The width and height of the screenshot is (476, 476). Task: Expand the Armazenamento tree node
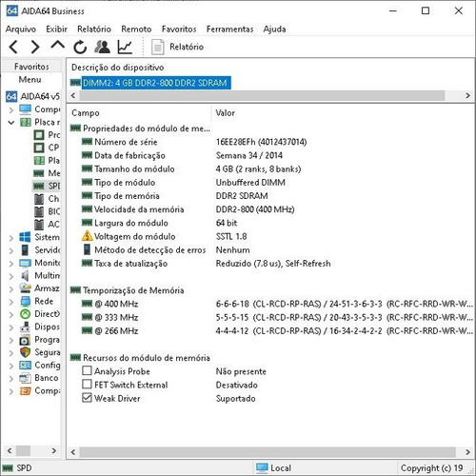tap(11, 288)
